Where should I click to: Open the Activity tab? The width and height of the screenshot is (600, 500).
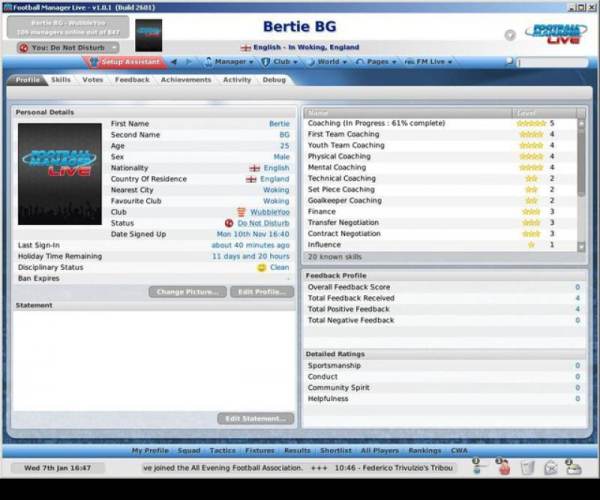pyautogui.click(x=237, y=80)
